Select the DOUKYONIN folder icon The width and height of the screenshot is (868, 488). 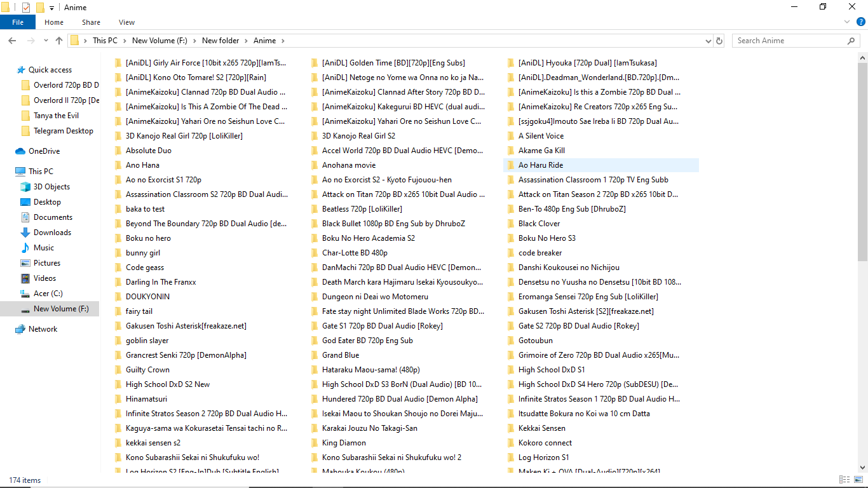118,297
